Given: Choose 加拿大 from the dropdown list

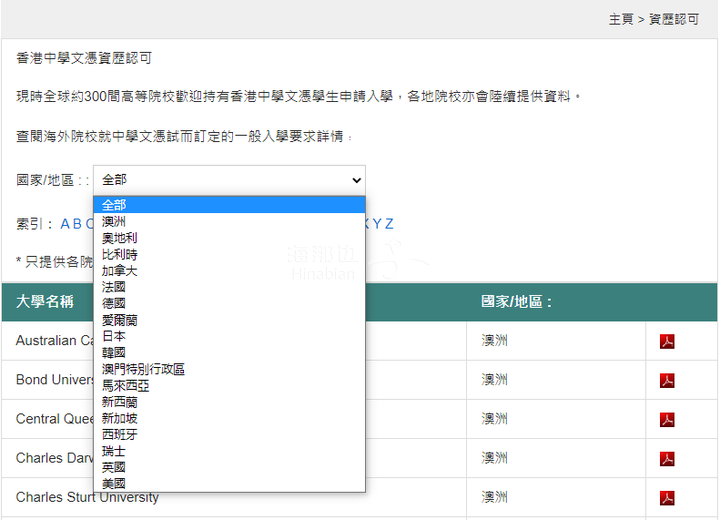Looking at the screenshot, I should pos(230,271).
